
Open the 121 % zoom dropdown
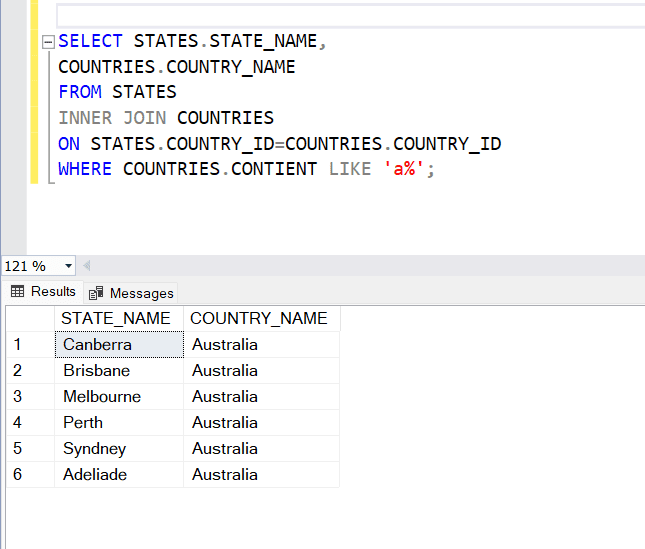tap(69, 266)
